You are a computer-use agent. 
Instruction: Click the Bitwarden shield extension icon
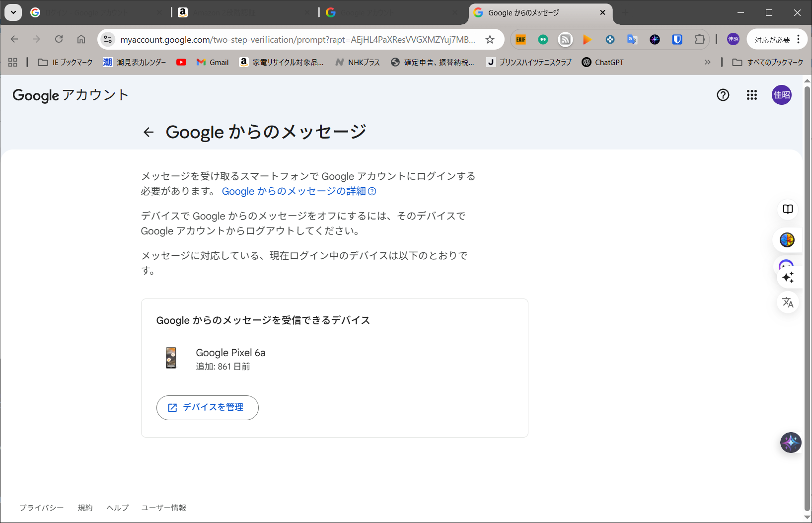677,40
